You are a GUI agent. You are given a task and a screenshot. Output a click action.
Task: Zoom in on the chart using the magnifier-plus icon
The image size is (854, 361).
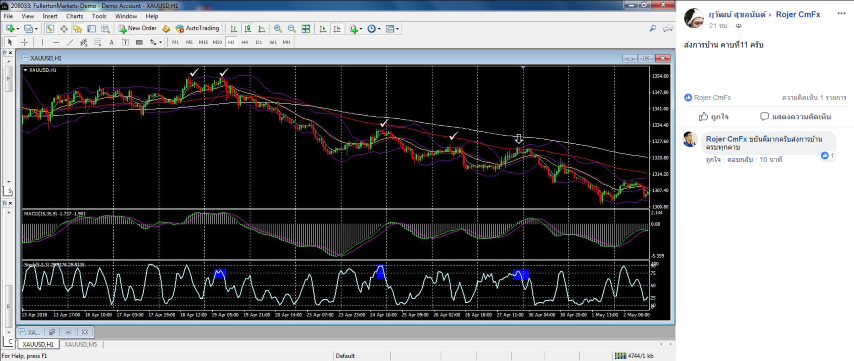278,28
